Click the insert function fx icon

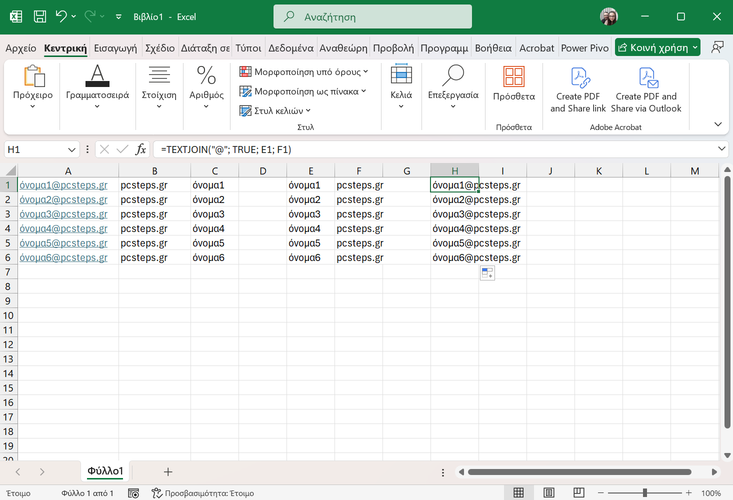pos(141,149)
